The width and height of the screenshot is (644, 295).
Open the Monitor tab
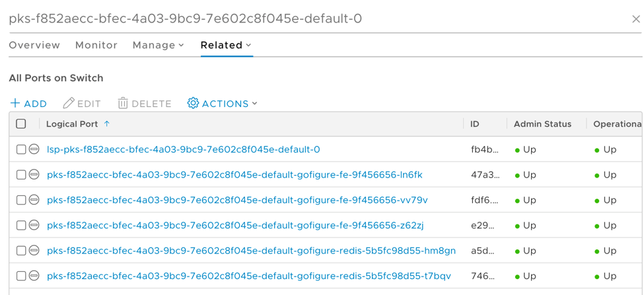96,45
